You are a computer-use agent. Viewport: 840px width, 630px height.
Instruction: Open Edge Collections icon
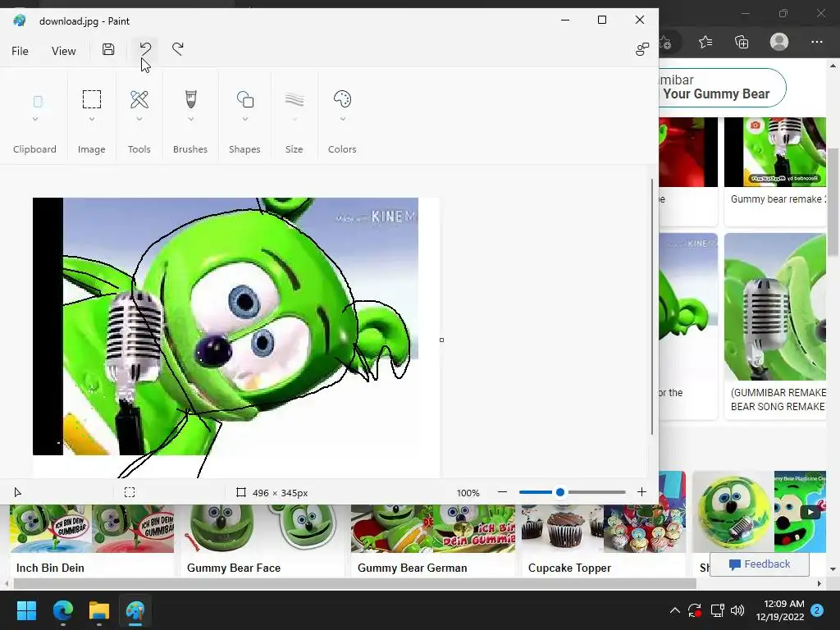pyautogui.click(x=742, y=42)
